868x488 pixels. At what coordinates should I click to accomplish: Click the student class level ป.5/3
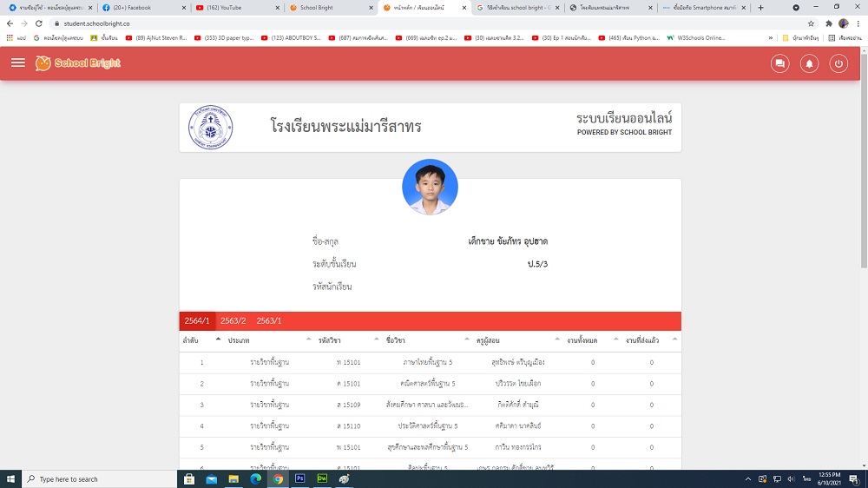pyautogui.click(x=537, y=264)
